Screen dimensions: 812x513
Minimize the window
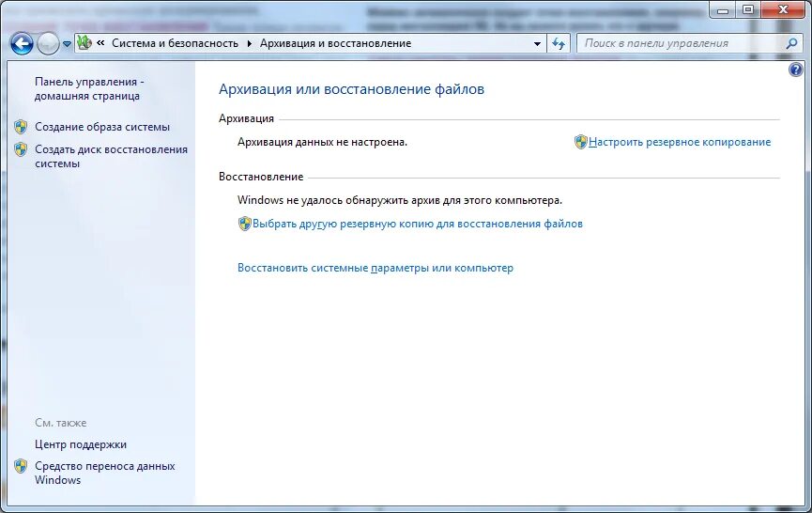coord(723,9)
